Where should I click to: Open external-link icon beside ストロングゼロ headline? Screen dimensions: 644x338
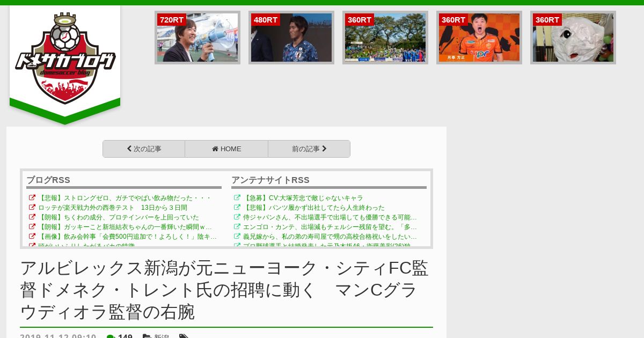pyautogui.click(x=32, y=198)
